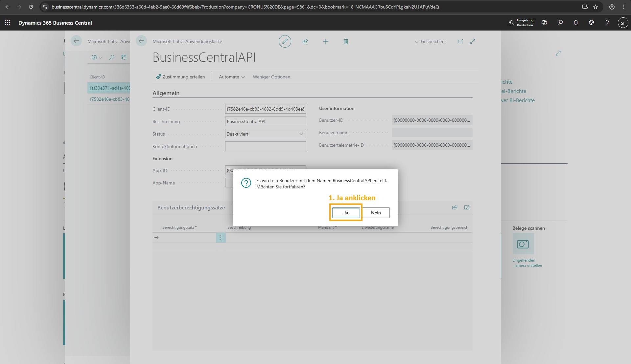Click the Beschreibung column header

tap(239, 227)
